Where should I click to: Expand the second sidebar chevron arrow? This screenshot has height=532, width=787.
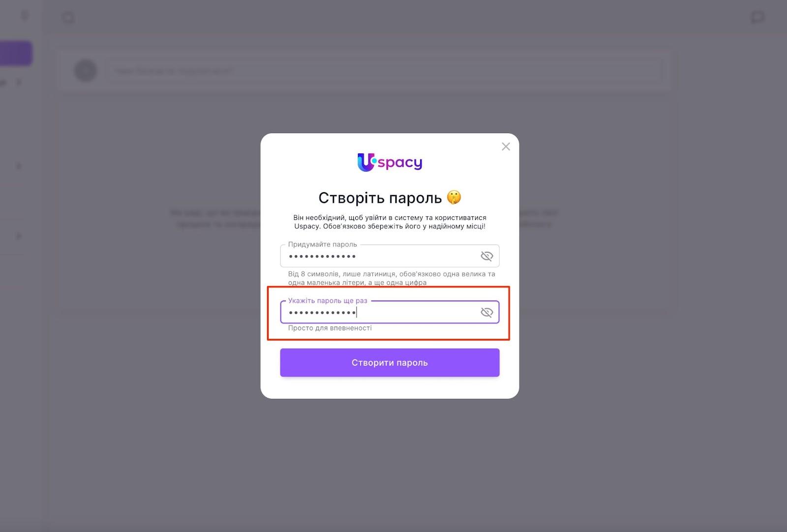(19, 166)
